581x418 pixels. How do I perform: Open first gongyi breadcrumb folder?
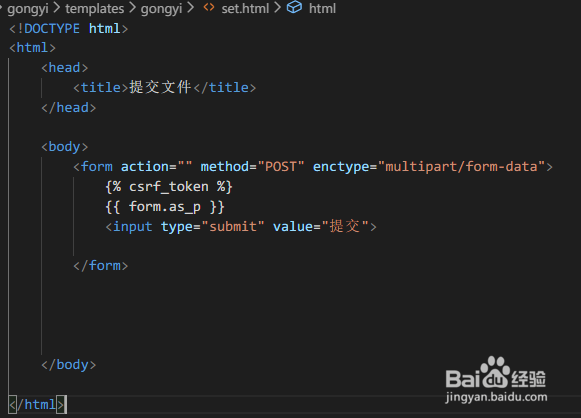[28, 9]
